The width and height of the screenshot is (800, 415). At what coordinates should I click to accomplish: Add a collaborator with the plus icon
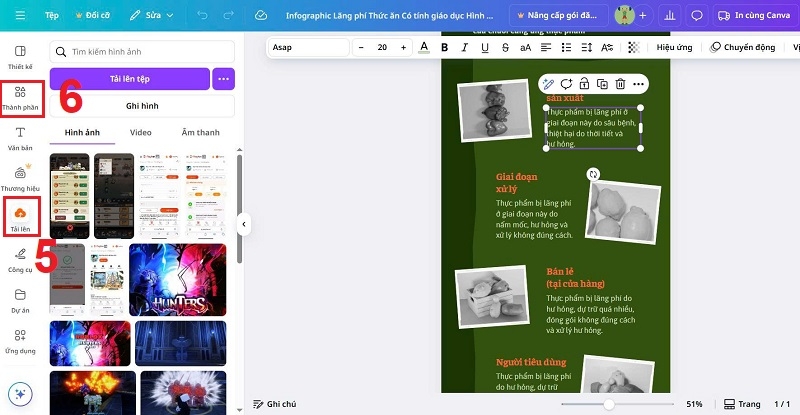(643, 15)
